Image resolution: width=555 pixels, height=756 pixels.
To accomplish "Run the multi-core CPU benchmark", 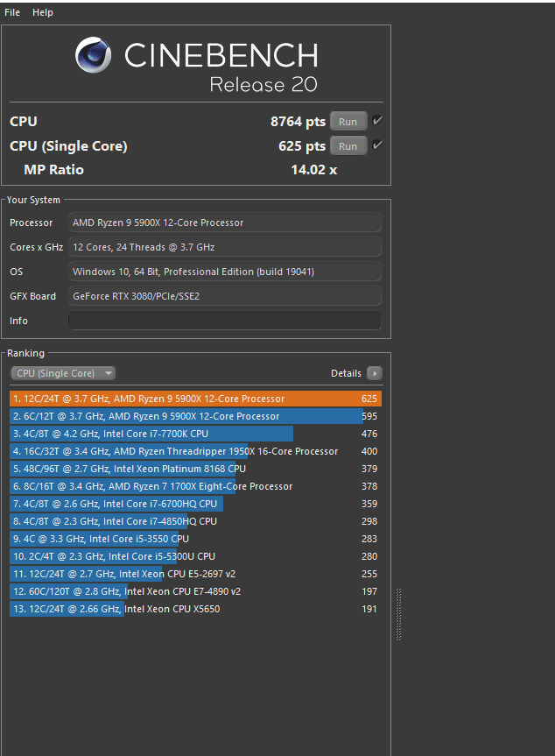I will pos(348,122).
